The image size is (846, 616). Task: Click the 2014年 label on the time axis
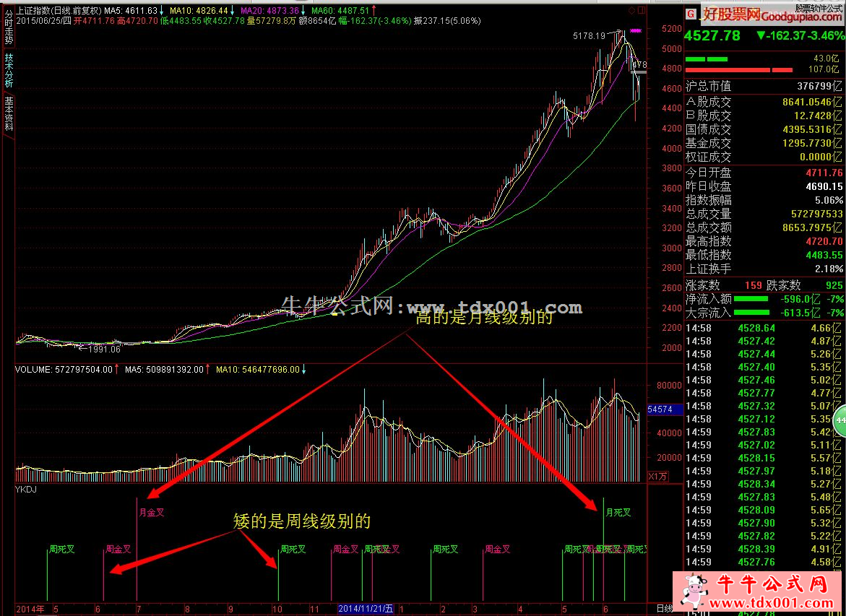point(30,609)
